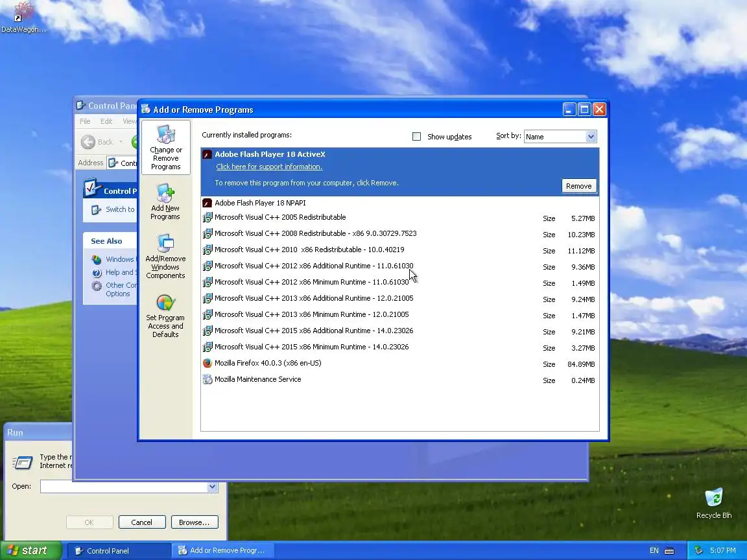
Task: Select Visual C++ 2010 x86 Redistributable 10.0.40219
Action: click(x=400, y=250)
